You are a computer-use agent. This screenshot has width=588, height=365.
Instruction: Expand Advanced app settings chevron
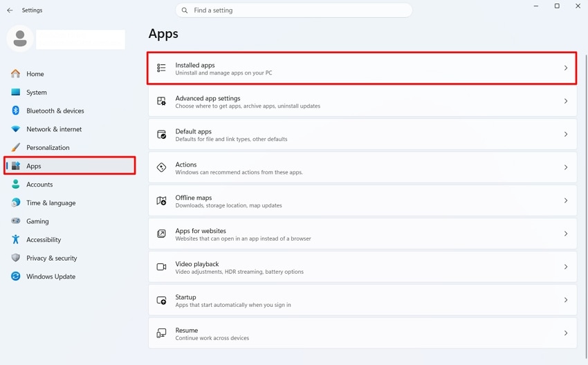pos(565,101)
